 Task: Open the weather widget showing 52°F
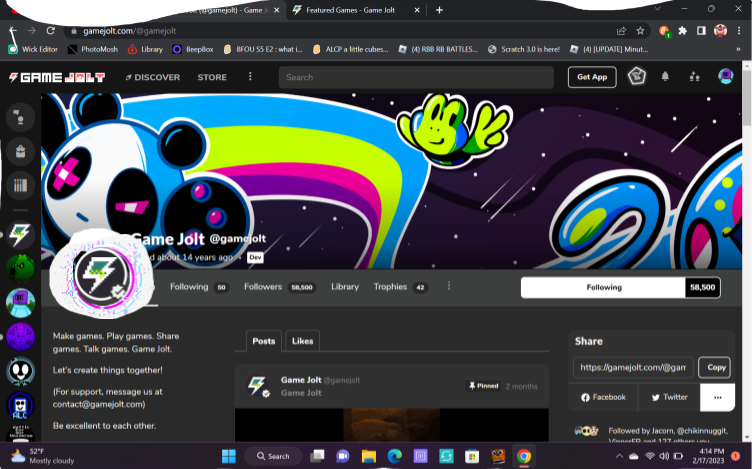coord(42,456)
